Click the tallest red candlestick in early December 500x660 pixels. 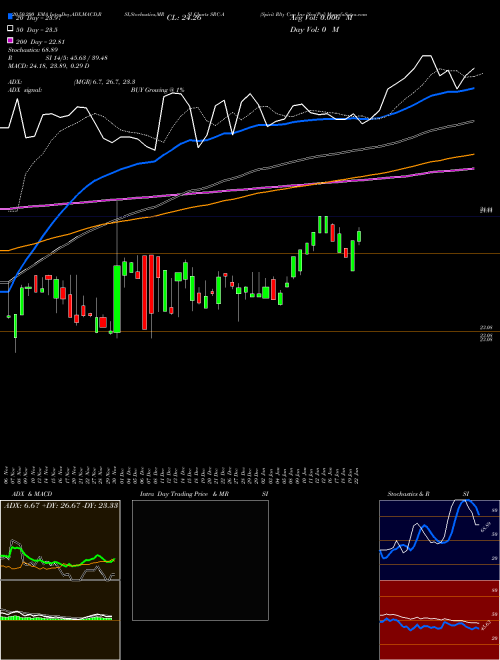[x=144, y=292]
